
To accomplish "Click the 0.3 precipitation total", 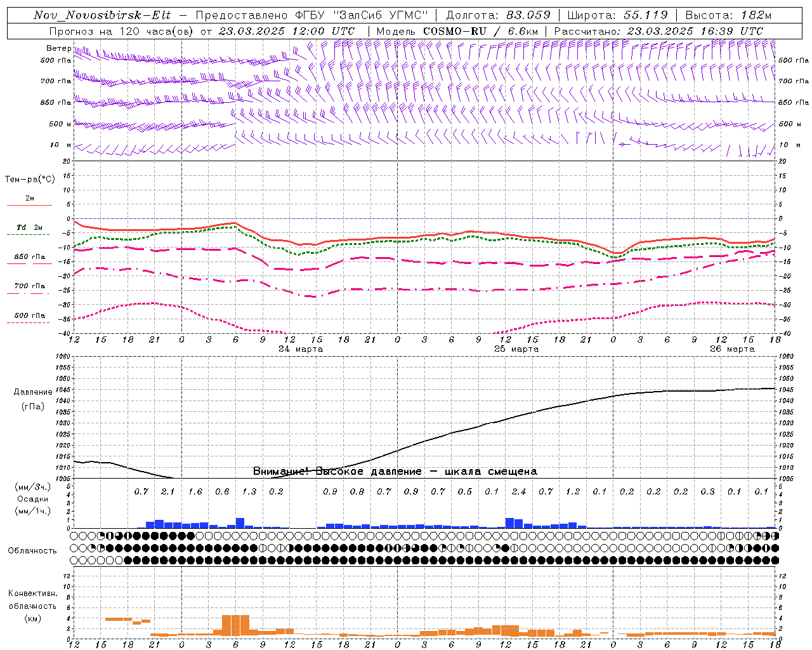I will point(707,491).
